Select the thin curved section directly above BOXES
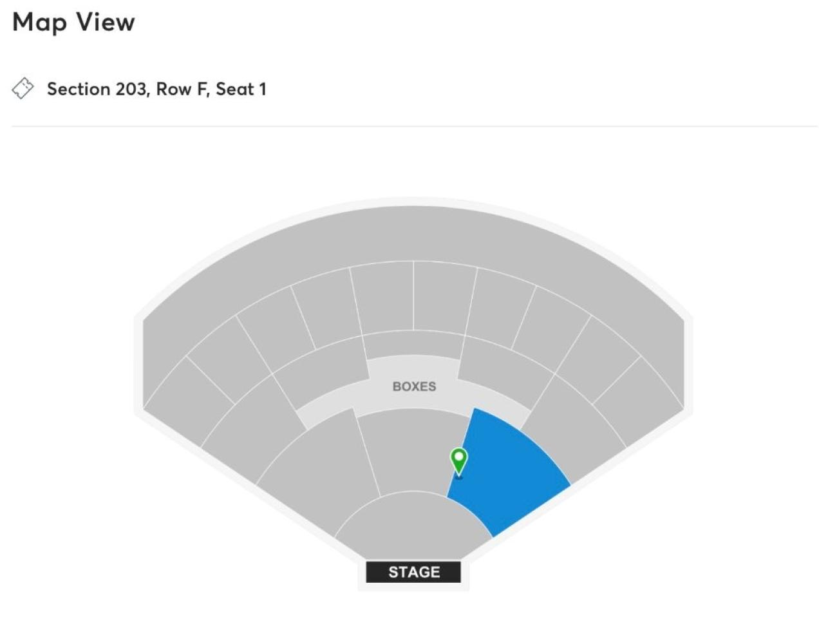Screen dimensions: 828x644 pos(414,345)
